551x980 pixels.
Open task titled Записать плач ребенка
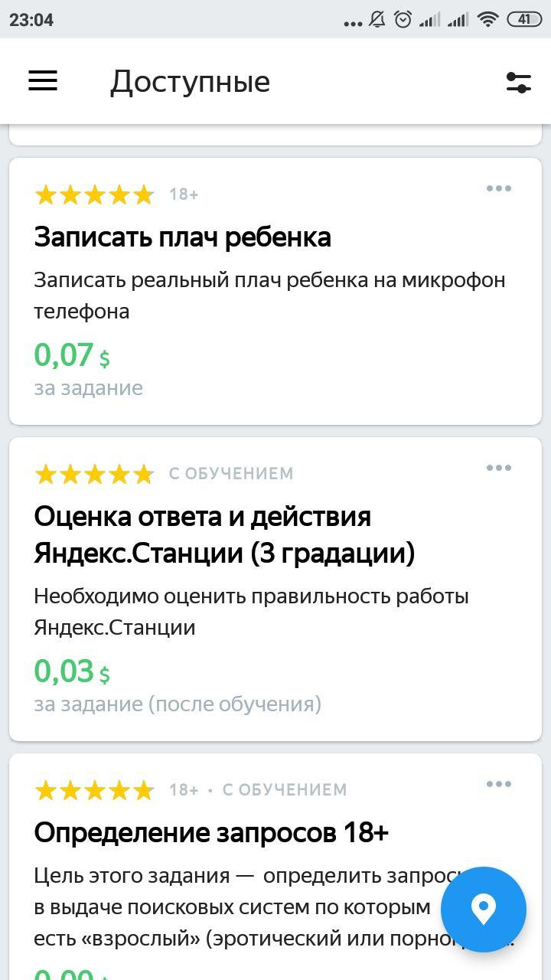click(x=182, y=237)
